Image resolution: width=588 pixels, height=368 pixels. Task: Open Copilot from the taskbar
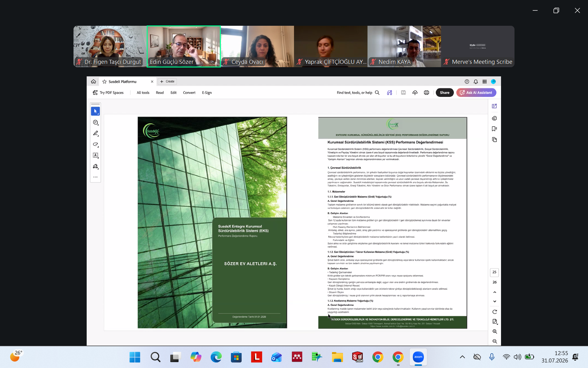coord(196,357)
